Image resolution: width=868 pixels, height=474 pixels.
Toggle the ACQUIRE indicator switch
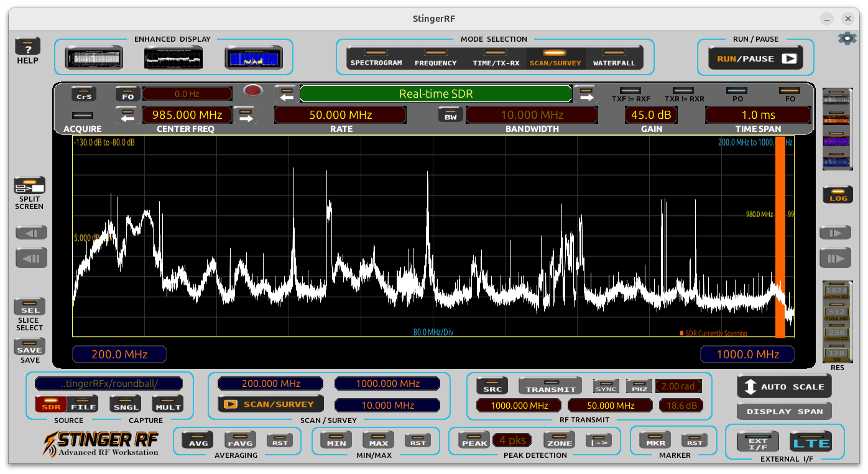(83, 115)
